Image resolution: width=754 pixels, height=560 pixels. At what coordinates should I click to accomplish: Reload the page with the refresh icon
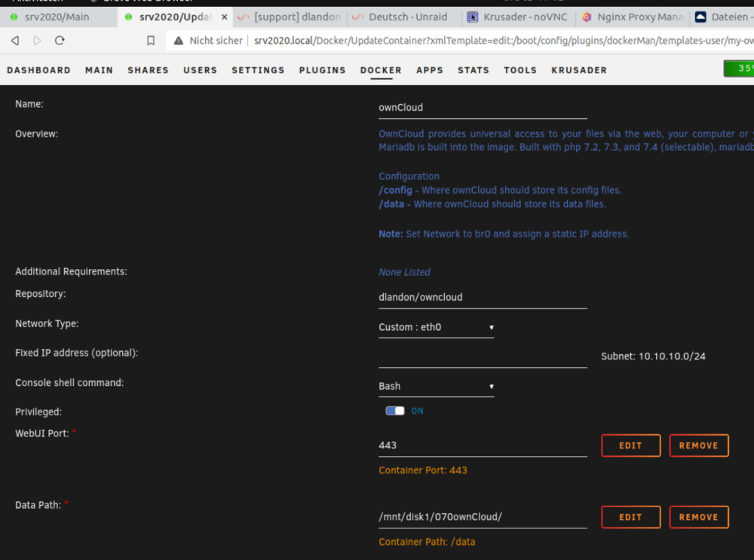pos(60,41)
